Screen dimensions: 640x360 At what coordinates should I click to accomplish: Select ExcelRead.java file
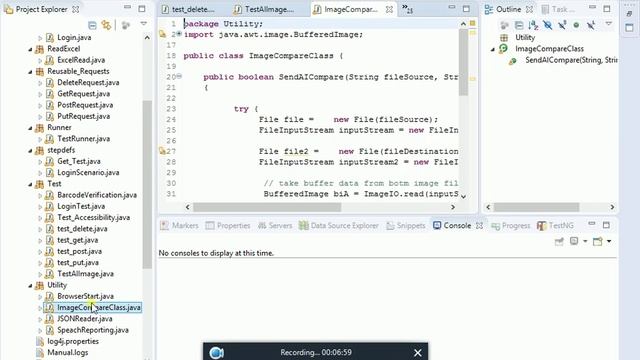81,60
